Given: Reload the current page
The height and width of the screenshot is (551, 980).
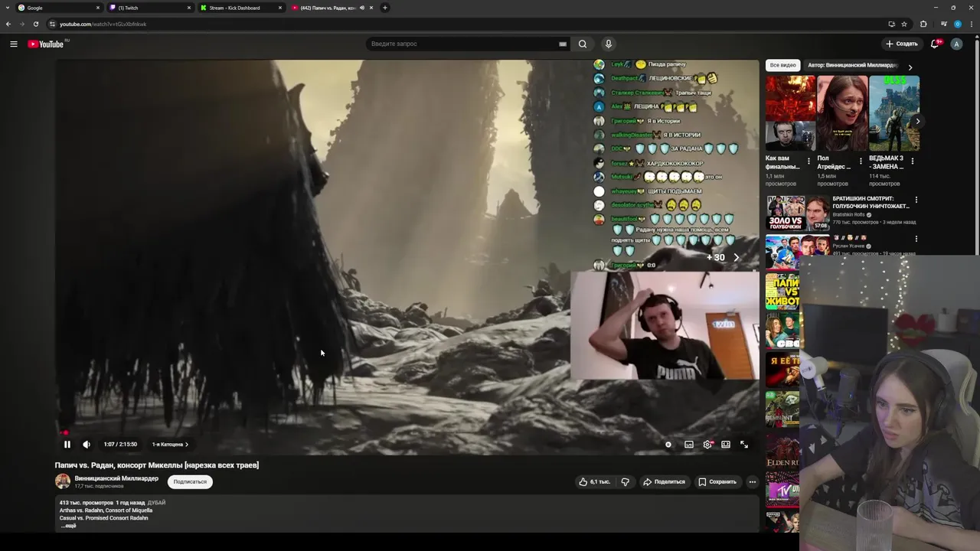Looking at the screenshot, I should [x=36, y=24].
